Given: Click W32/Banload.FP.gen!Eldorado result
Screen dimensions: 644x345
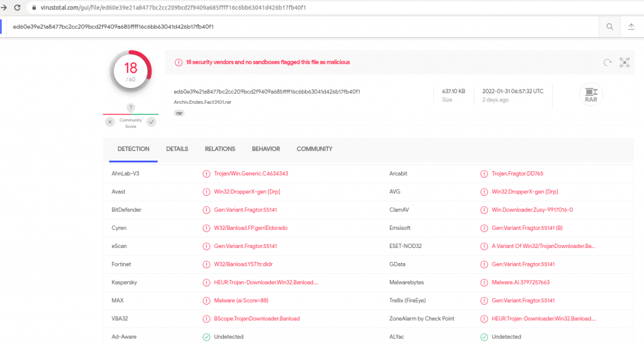Looking at the screenshot, I should click(x=250, y=228).
